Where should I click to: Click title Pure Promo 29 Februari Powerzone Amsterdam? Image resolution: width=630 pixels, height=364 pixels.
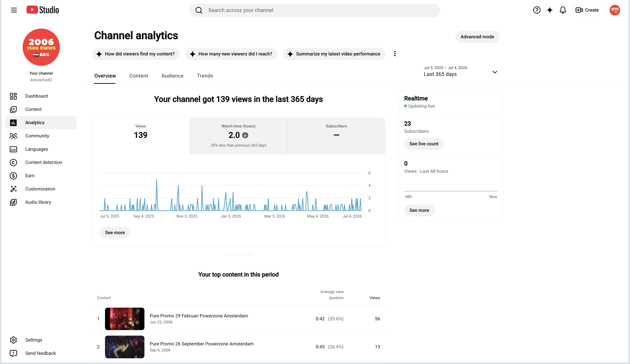[x=199, y=316]
